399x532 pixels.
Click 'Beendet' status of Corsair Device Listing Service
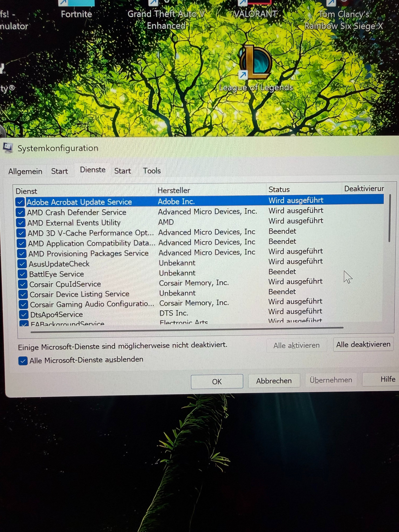(282, 291)
